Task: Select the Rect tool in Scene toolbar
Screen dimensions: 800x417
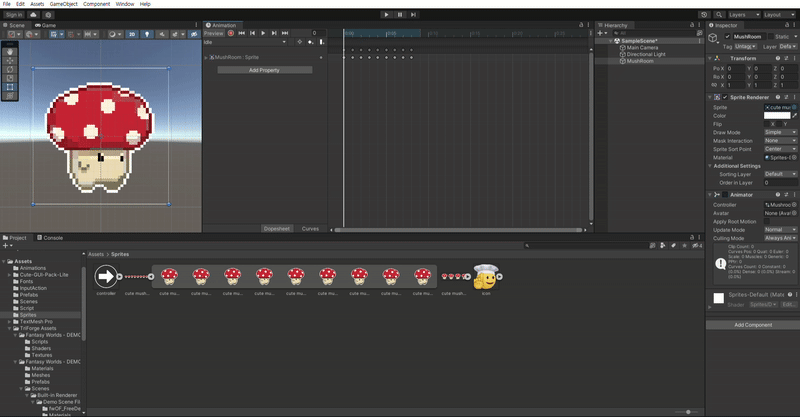Action: point(10,87)
